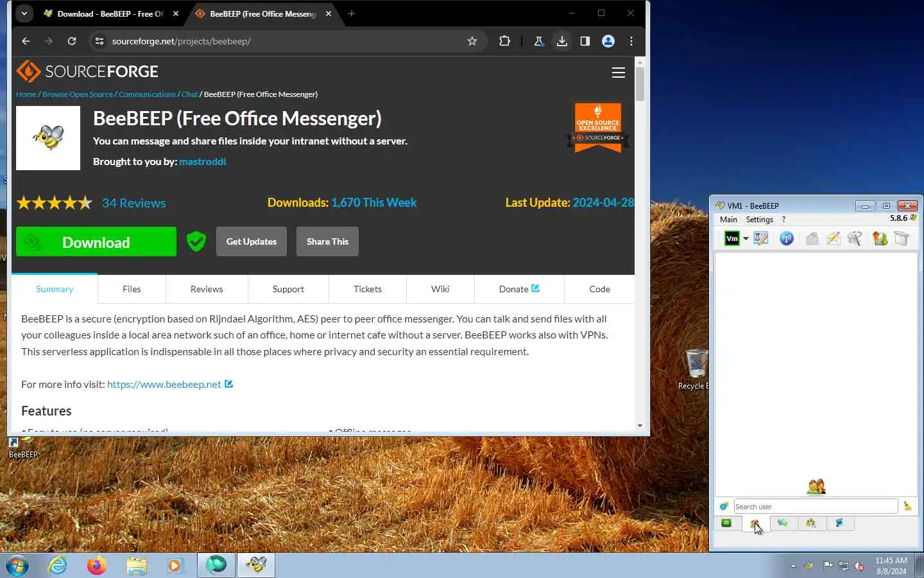Open Firefox from the taskbar
The height and width of the screenshot is (578, 924).
[97, 565]
